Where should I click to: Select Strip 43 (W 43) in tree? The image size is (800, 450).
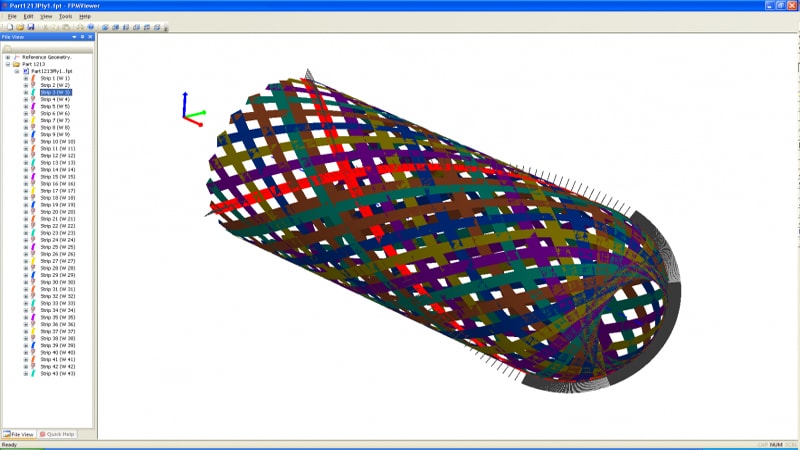coord(58,373)
